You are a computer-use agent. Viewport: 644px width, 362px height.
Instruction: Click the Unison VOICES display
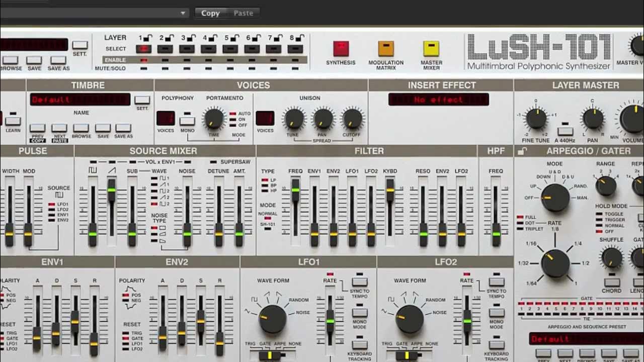[265, 118]
